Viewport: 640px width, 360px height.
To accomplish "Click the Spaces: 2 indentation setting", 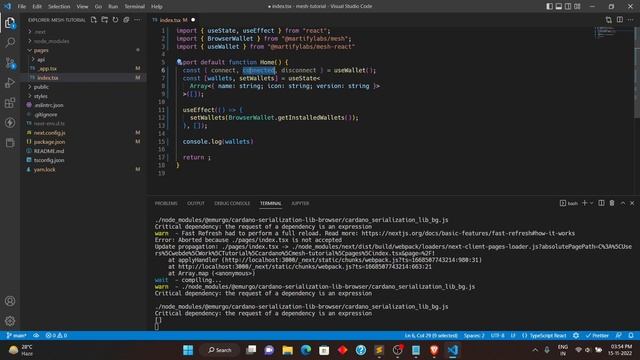I will coord(474,336).
